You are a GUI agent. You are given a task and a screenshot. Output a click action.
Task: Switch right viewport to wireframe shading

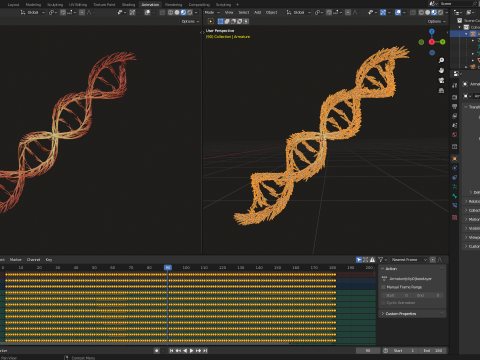coord(421,12)
